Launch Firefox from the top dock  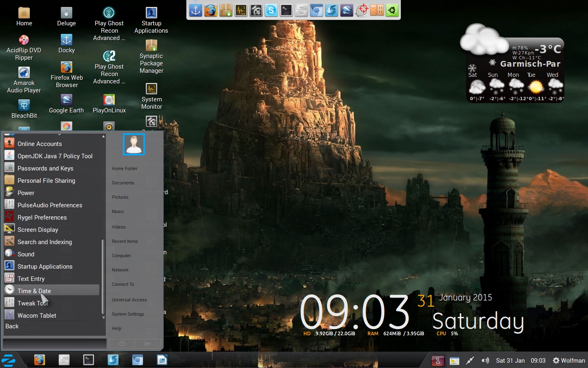(211, 10)
